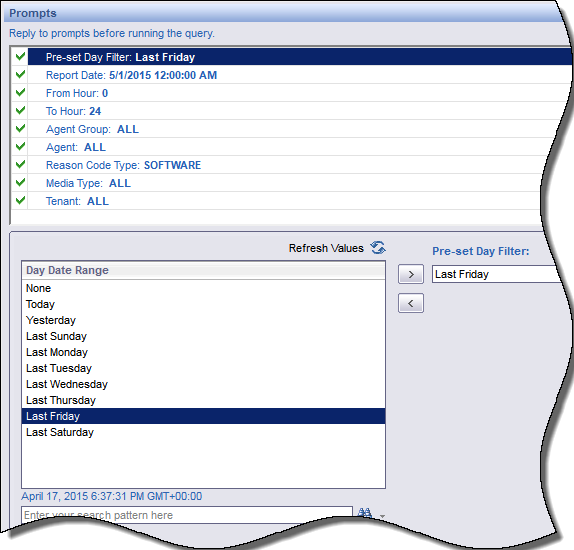Click the binoculars search icon
Viewport: 574px width, 550px height.
365,513
